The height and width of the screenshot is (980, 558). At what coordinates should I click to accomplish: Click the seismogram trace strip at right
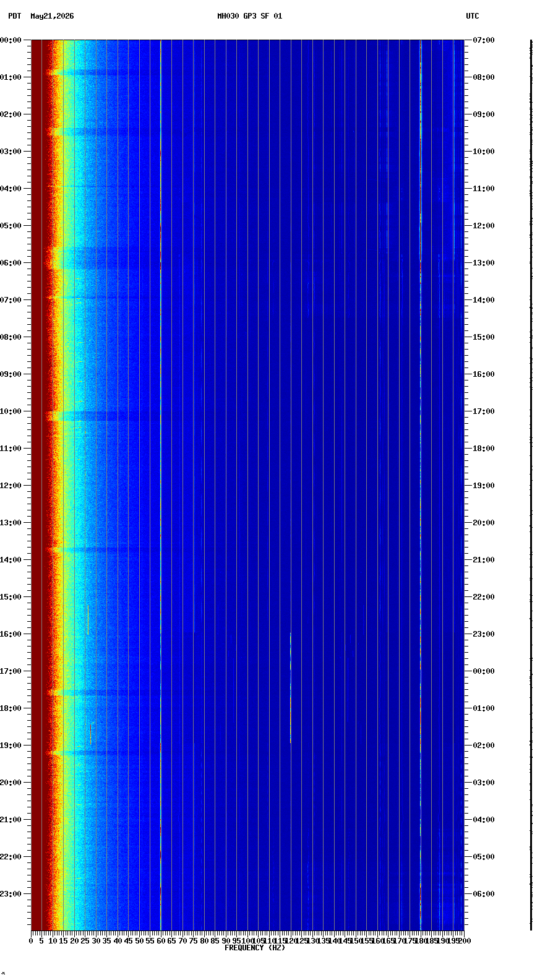(531, 485)
